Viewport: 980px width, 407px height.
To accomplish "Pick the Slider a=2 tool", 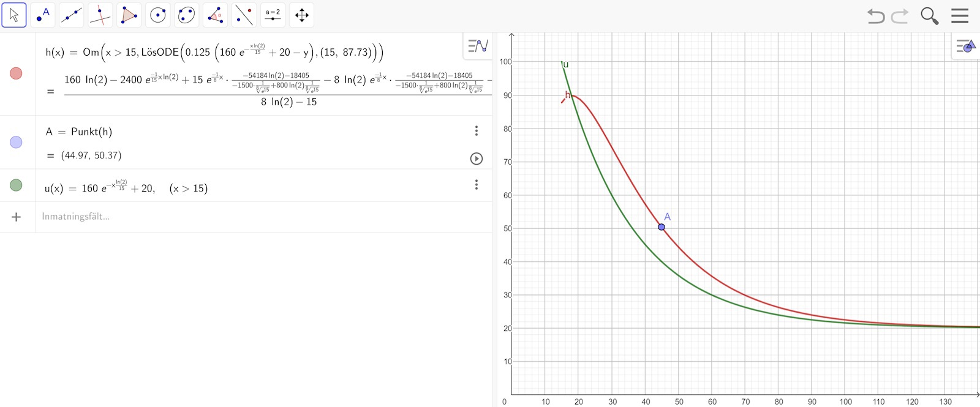I will coord(273,15).
